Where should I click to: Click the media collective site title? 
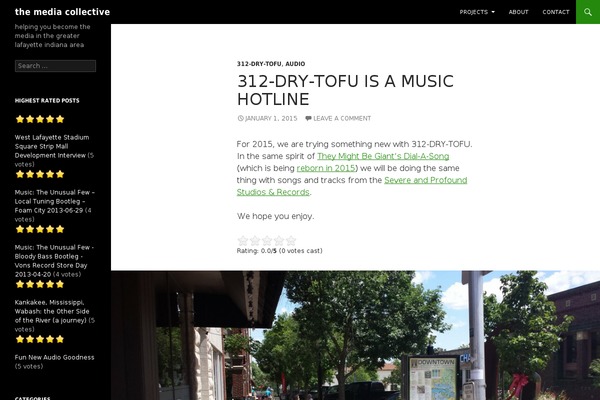[x=62, y=12]
